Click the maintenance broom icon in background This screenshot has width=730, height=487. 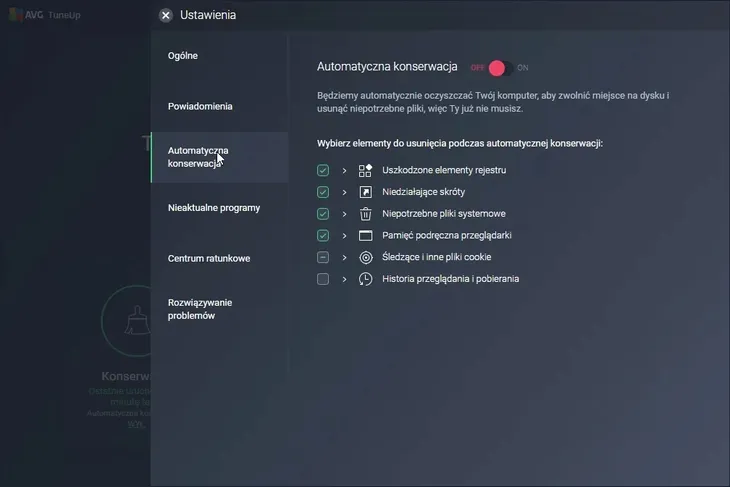tap(137, 320)
